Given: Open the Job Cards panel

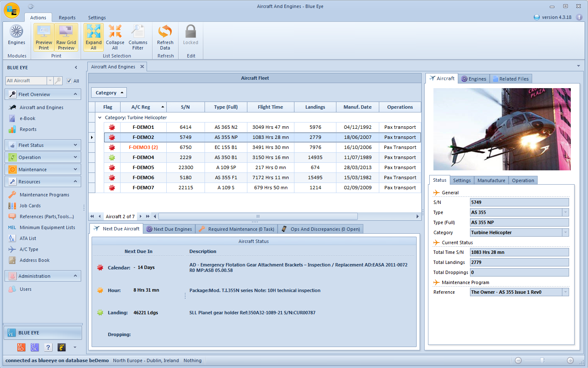Looking at the screenshot, I should pos(31,206).
